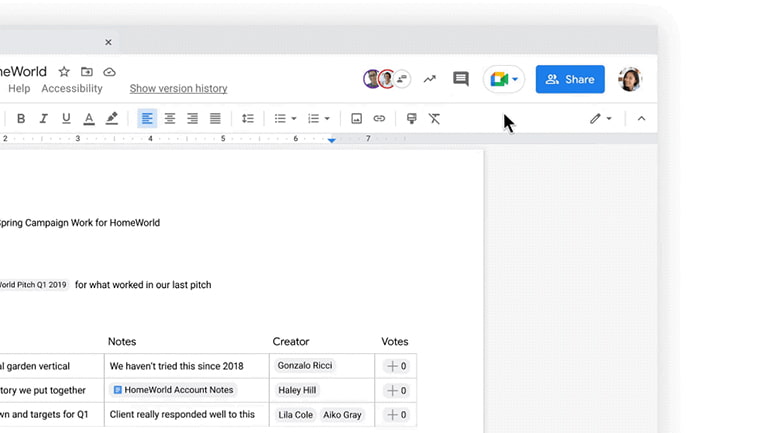This screenshot has height=433, width=770.
Task: Click cell "and targets for Q1"
Action: 50,414
